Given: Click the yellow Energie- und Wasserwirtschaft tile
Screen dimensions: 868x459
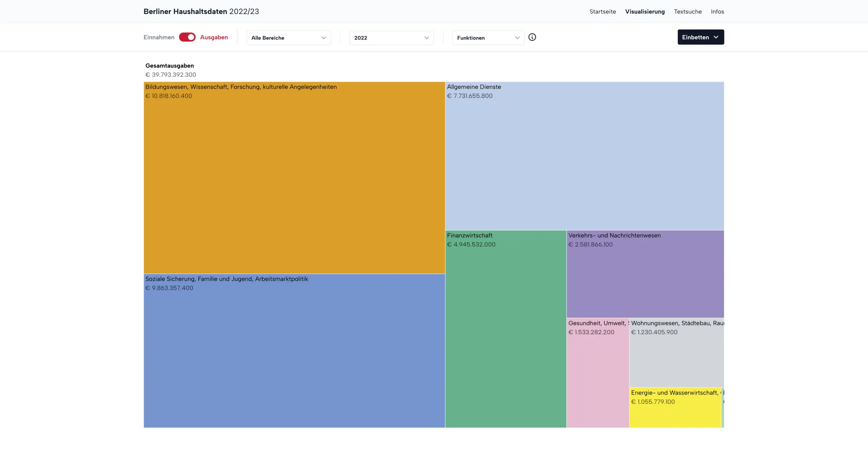Looking at the screenshot, I should [675, 408].
